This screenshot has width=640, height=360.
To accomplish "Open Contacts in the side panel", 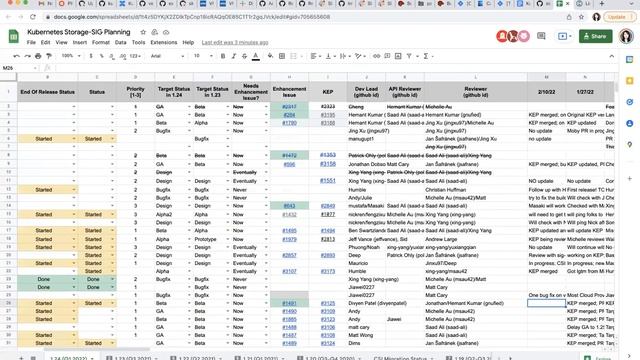I will tap(629, 123).
